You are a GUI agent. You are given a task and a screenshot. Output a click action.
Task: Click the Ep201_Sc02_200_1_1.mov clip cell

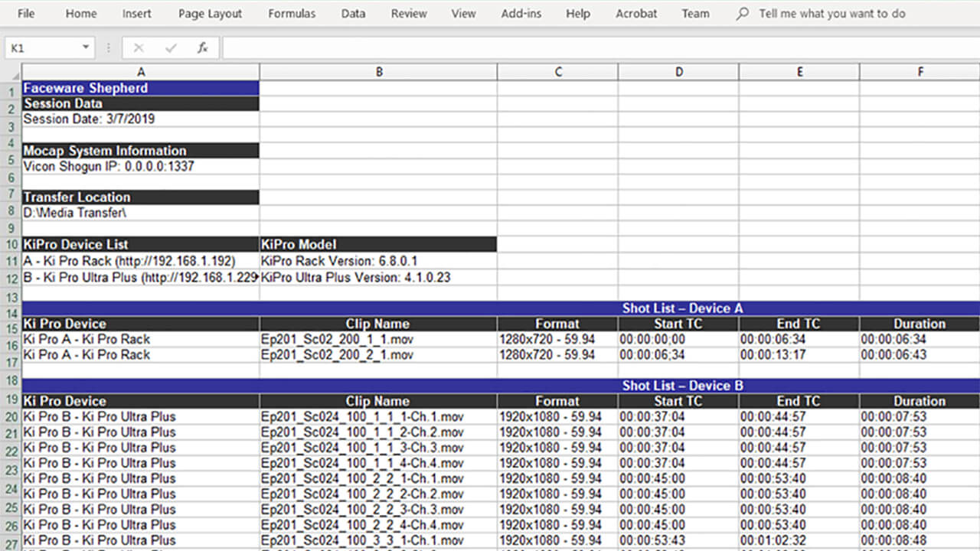click(378, 339)
